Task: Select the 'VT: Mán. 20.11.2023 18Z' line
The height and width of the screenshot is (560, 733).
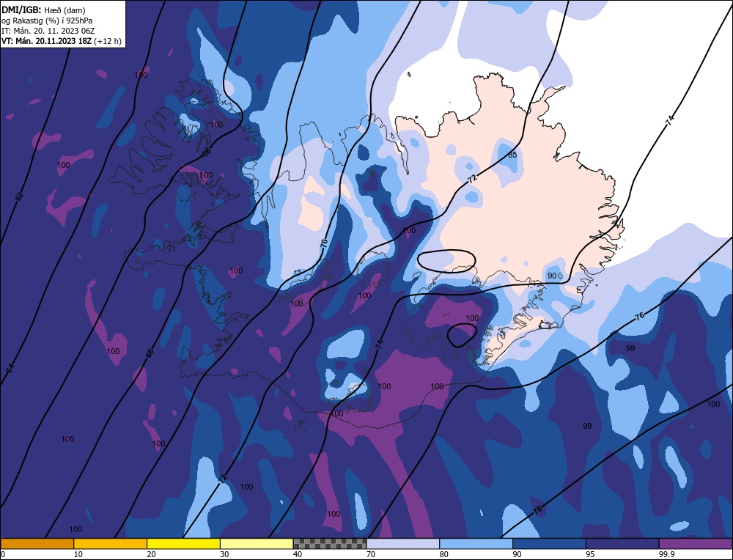Action: click(47, 41)
